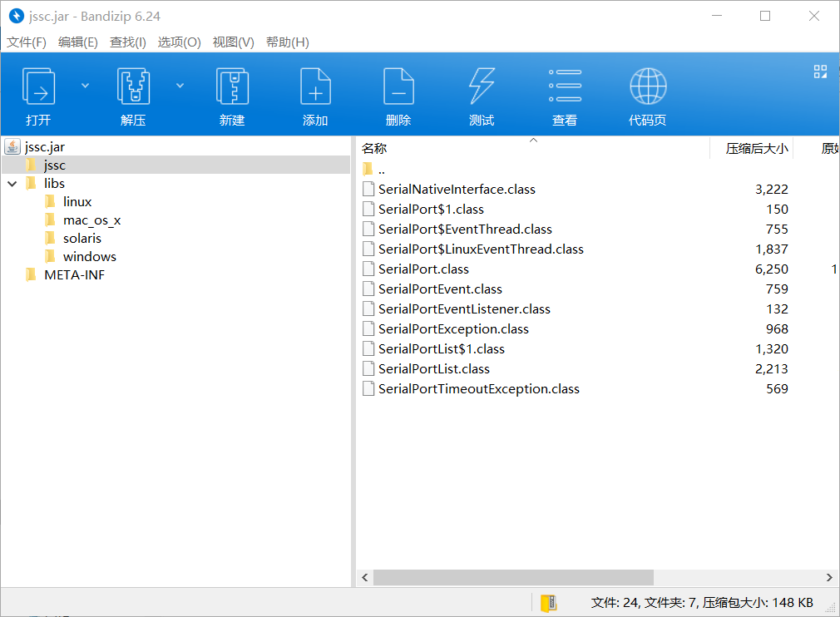The height and width of the screenshot is (617, 840).
Task: Click the New archive (新建) icon
Action: 232,86
